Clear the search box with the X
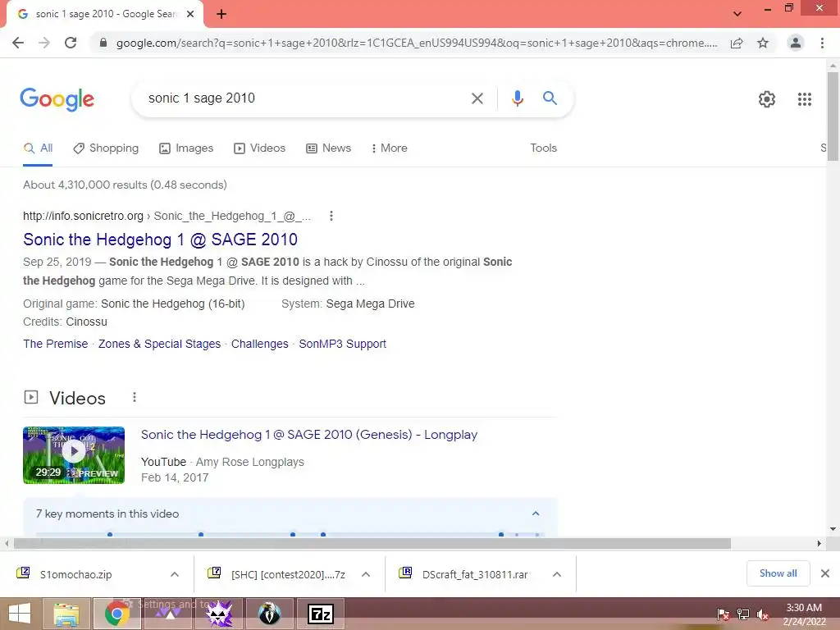The image size is (840, 630). pyautogui.click(x=477, y=98)
